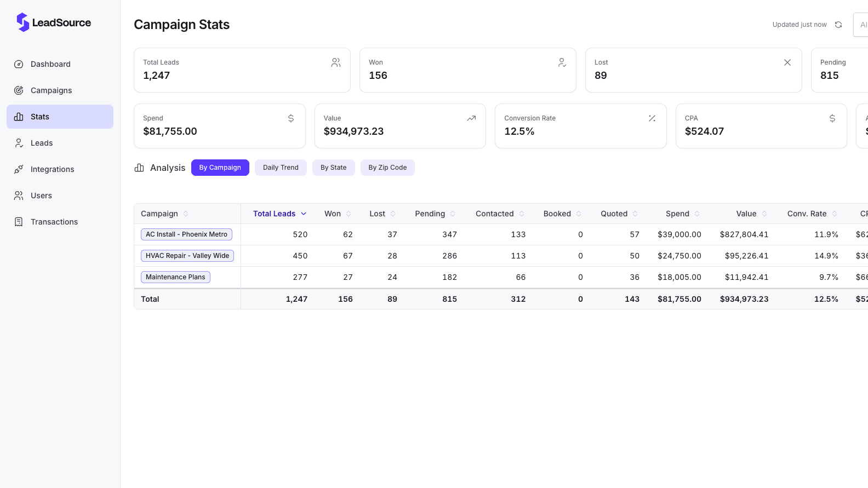Navigate to Leads section
Screen dimensions: 868x488
[60, 143]
